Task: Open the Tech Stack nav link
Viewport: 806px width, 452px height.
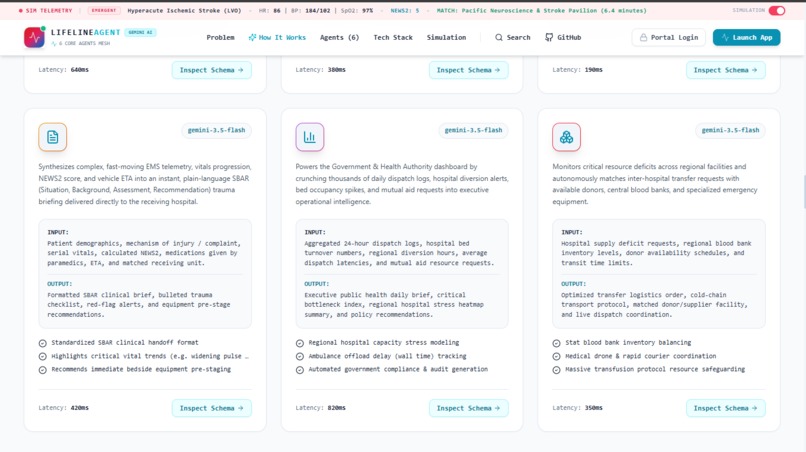Action: tap(393, 38)
